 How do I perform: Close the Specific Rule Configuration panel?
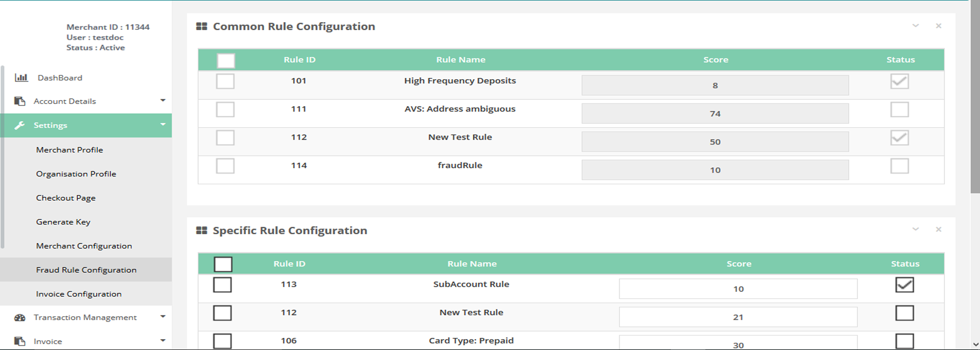[938, 230]
